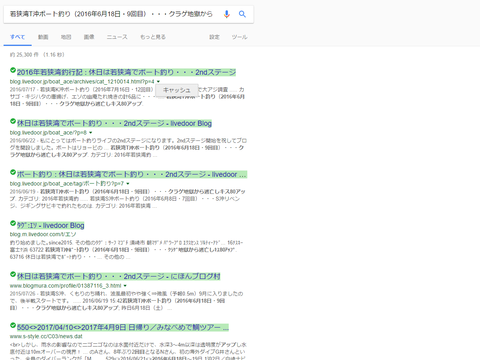Open ボート釣り : 休日は若狭湾 result link
480x360 pixels.
[132, 174]
